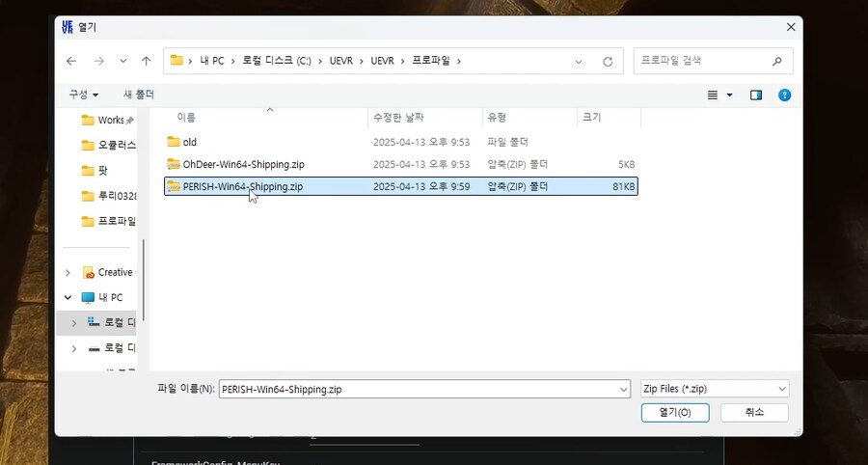Click the folder icon in address bar
Screen dimensions: 868x465
coord(176,61)
